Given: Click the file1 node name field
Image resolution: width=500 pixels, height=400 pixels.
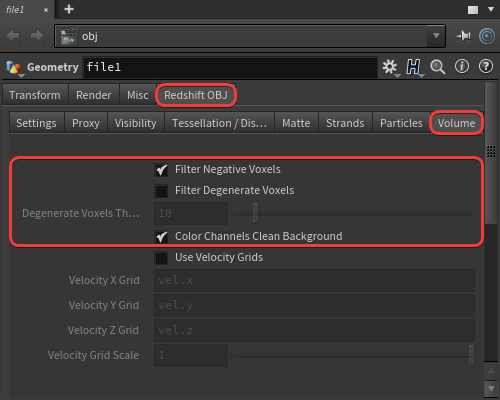Looking at the screenshot, I should [230, 68].
